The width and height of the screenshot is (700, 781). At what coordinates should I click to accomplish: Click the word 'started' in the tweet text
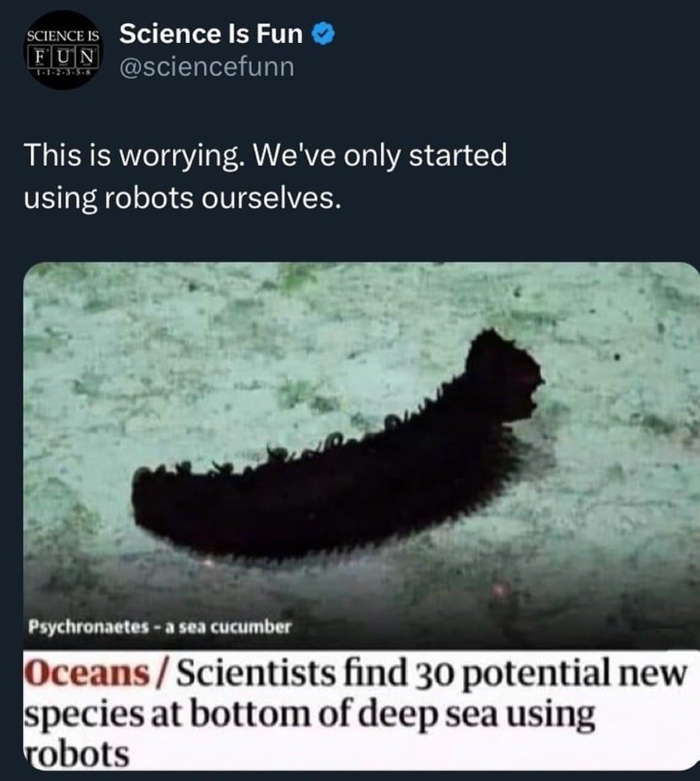click(458, 155)
